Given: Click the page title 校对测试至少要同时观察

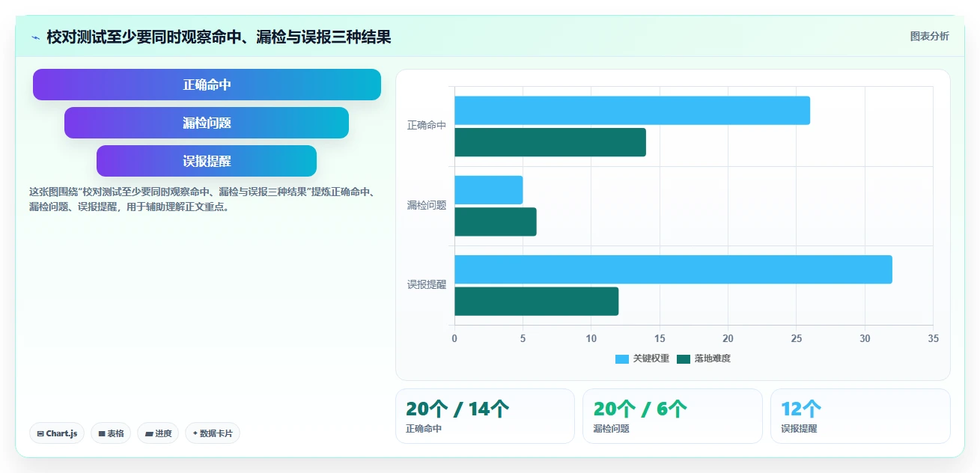Looking at the screenshot, I should [x=219, y=37].
